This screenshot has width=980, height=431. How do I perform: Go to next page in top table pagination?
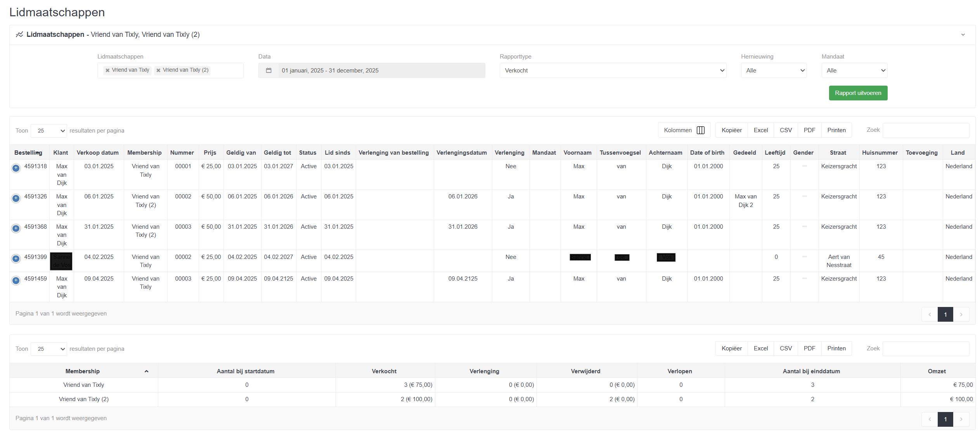961,314
